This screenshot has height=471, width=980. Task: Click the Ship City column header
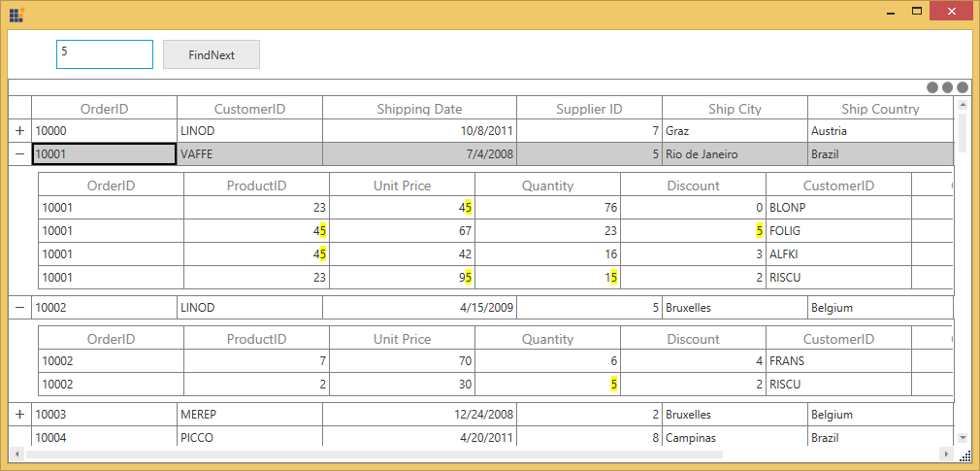click(x=735, y=108)
